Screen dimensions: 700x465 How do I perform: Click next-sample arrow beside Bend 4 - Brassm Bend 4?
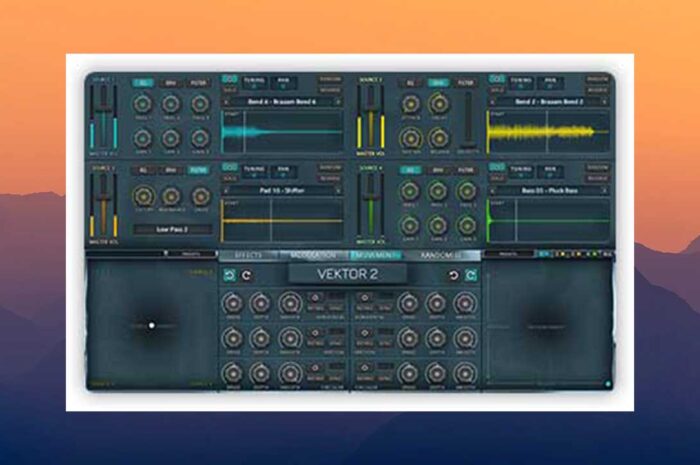click(338, 102)
